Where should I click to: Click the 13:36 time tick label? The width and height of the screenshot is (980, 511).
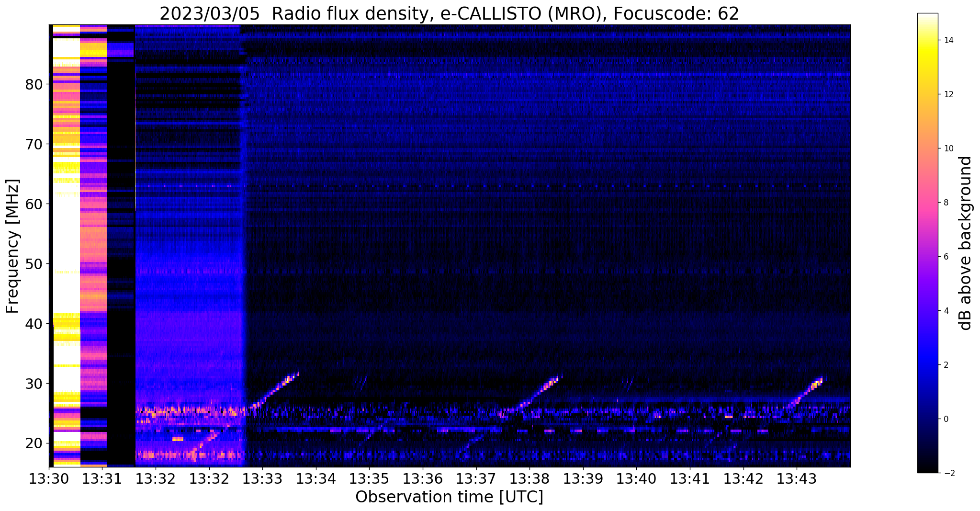[x=422, y=478]
